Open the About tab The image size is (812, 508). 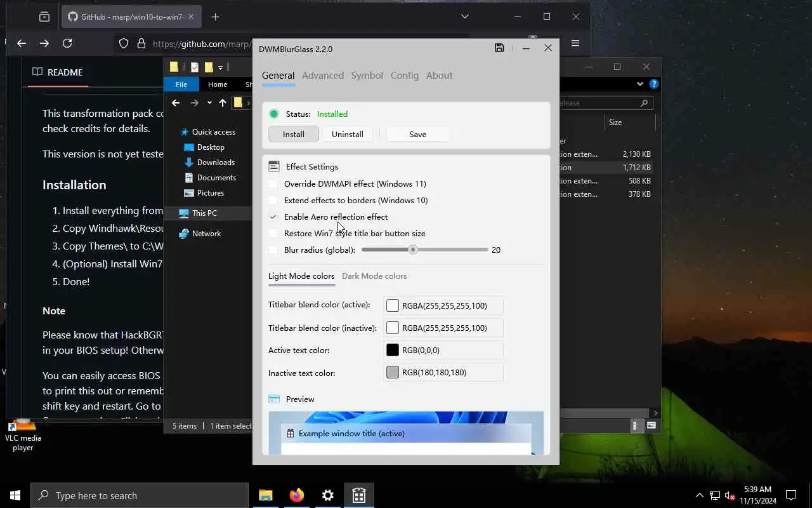click(439, 75)
